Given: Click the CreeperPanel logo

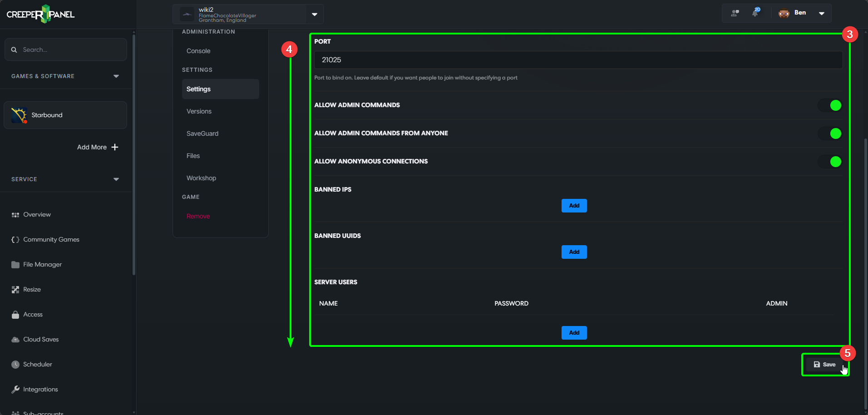Looking at the screenshot, I should (40, 14).
